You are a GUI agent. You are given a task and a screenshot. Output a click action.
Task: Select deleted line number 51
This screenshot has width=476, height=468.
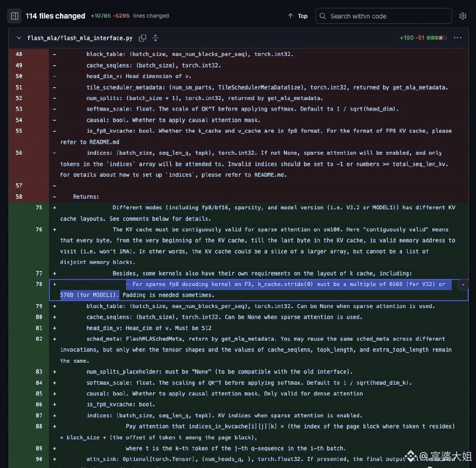19,87
